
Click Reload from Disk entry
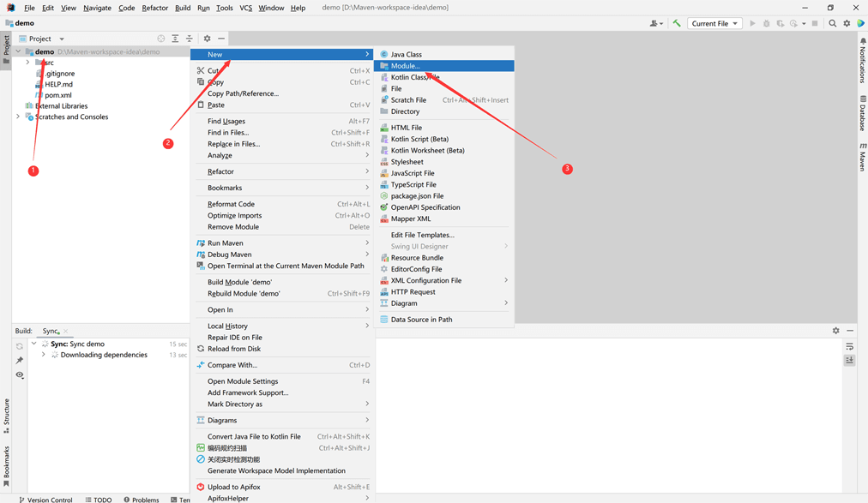tap(283, 349)
